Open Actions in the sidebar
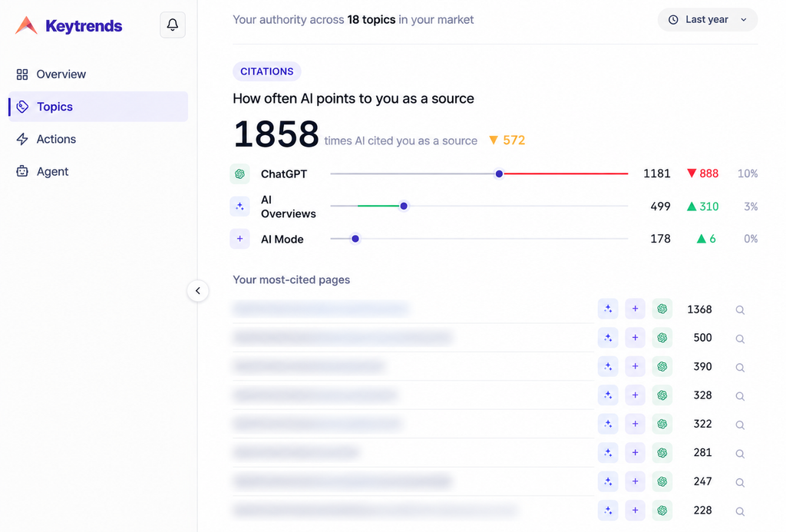 pyautogui.click(x=98, y=139)
